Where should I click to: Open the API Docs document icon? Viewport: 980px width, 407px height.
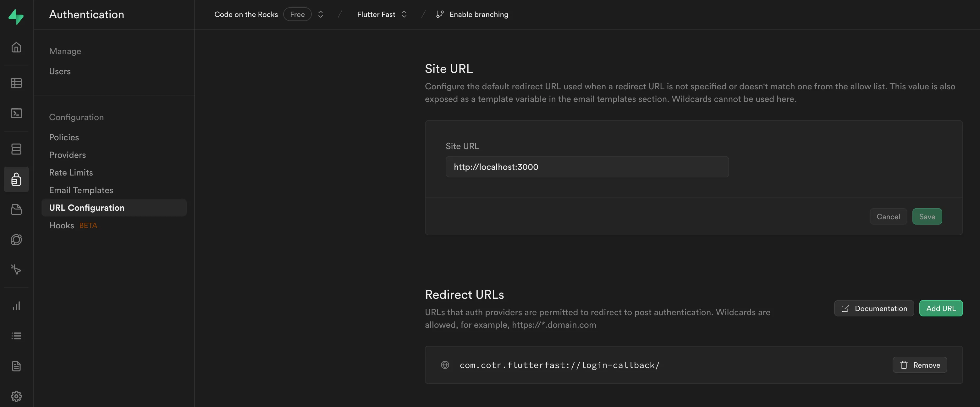pos(16,366)
